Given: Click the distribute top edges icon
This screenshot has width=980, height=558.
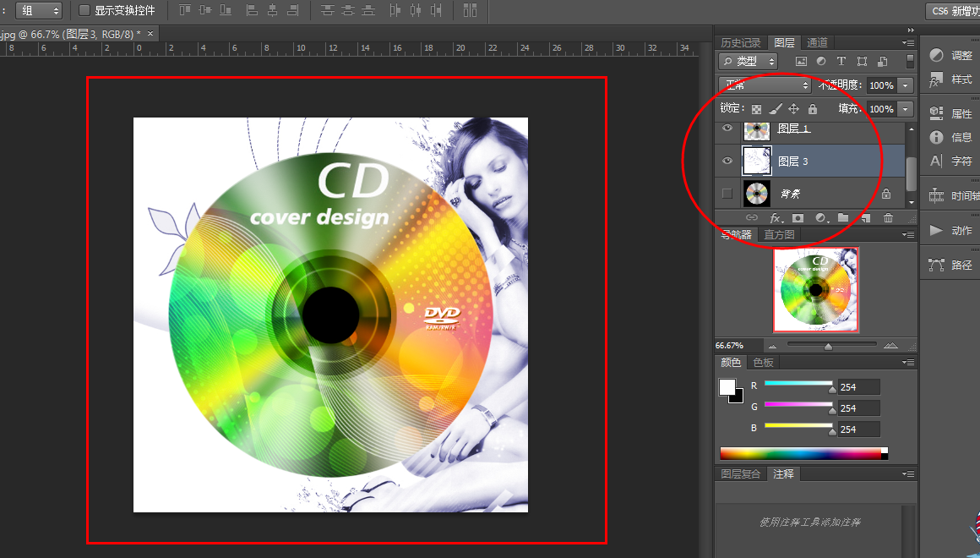Looking at the screenshot, I should coord(327,10).
